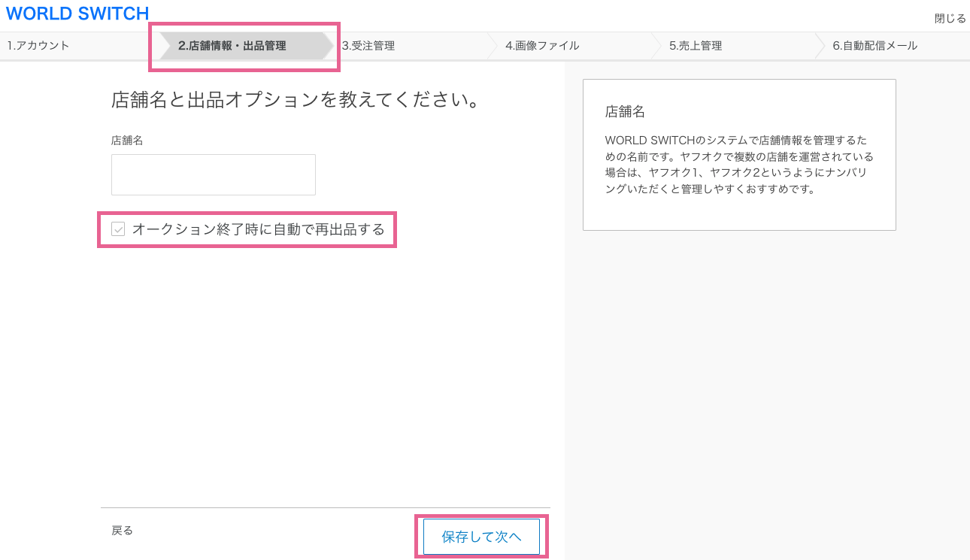Switch to the 4.画像ファイル step
Image resolution: width=970 pixels, height=560 pixels.
pyautogui.click(x=542, y=46)
